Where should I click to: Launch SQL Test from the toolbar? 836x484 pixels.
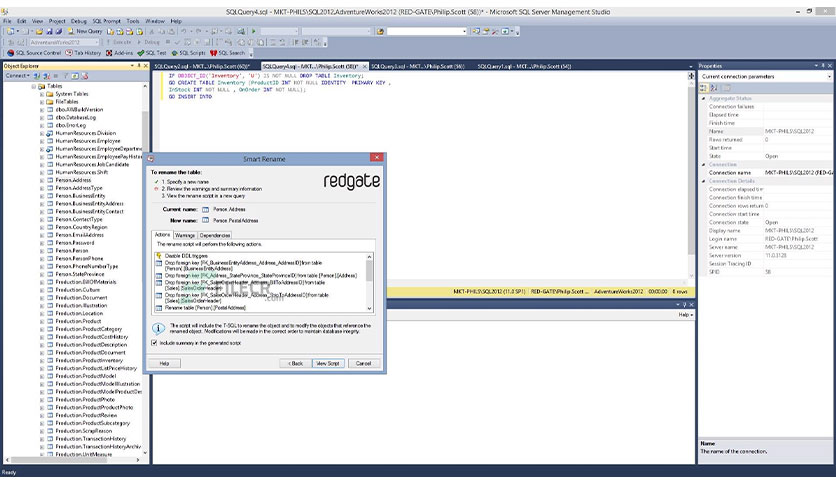(152, 53)
